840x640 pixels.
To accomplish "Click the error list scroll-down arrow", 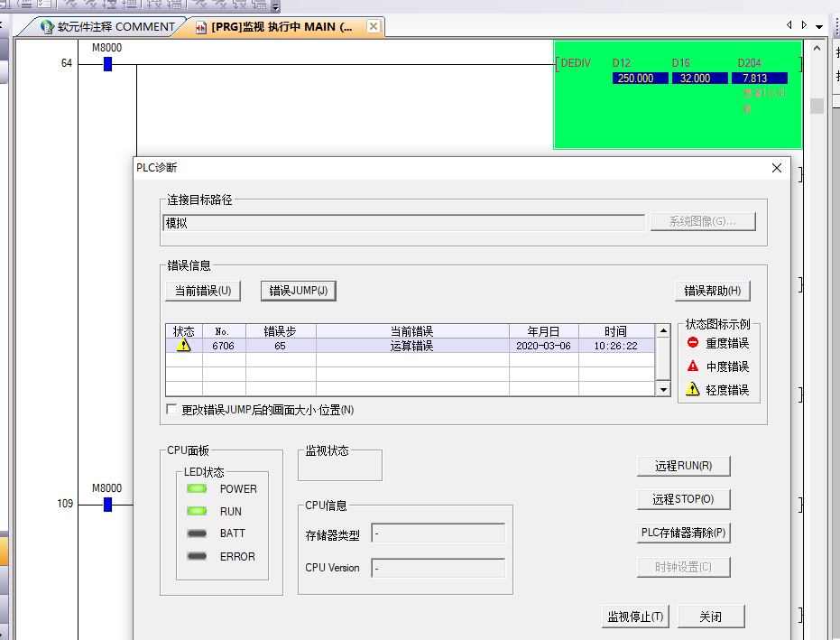I will tap(664, 389).
